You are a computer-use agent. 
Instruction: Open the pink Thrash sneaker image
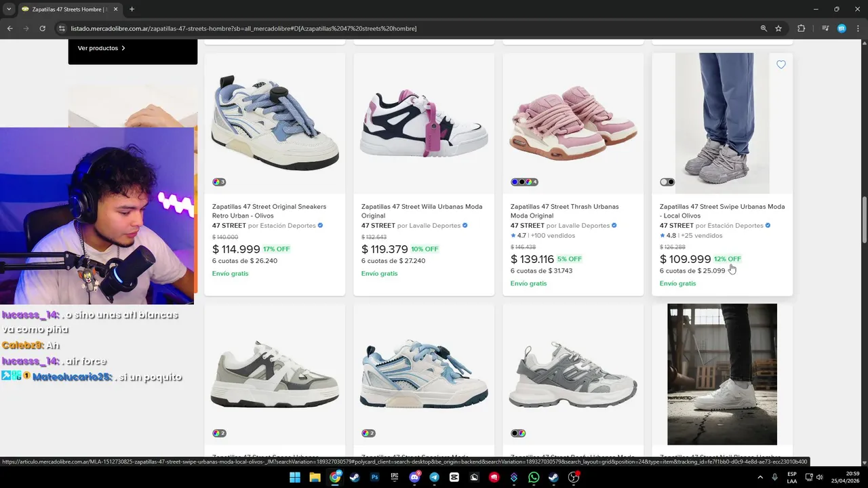[x=573, y=123]
